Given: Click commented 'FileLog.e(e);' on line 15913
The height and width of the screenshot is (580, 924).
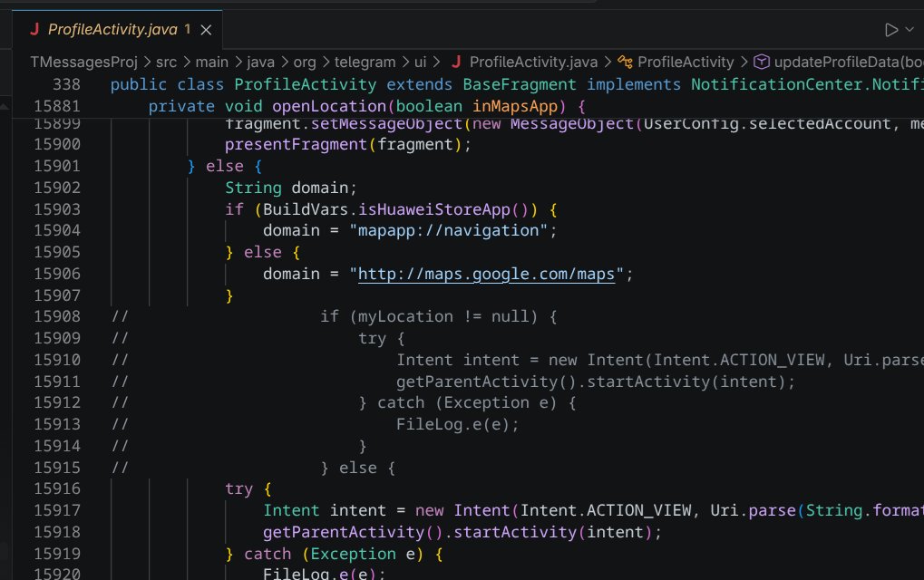Looking at the screenshot, I should coord(457,424).
